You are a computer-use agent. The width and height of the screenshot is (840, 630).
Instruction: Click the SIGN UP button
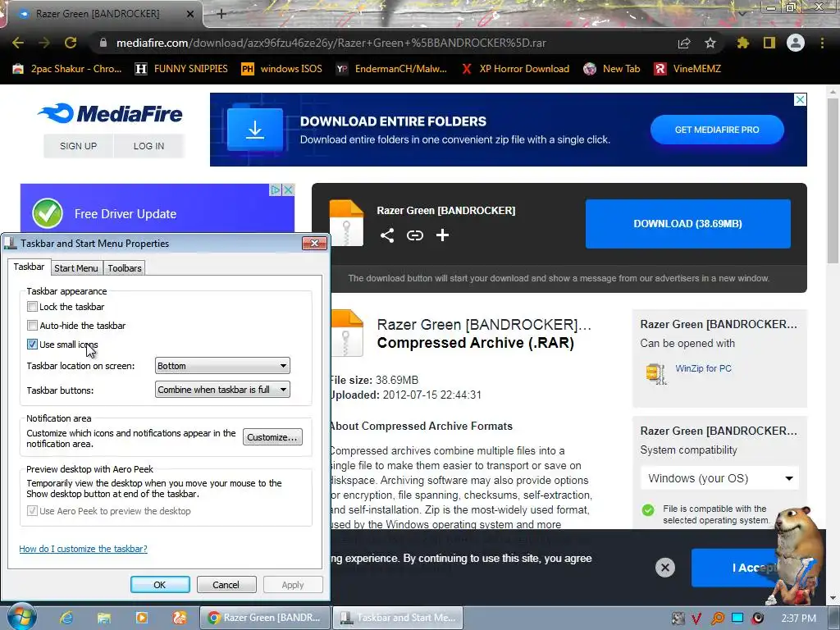point(78,146)
